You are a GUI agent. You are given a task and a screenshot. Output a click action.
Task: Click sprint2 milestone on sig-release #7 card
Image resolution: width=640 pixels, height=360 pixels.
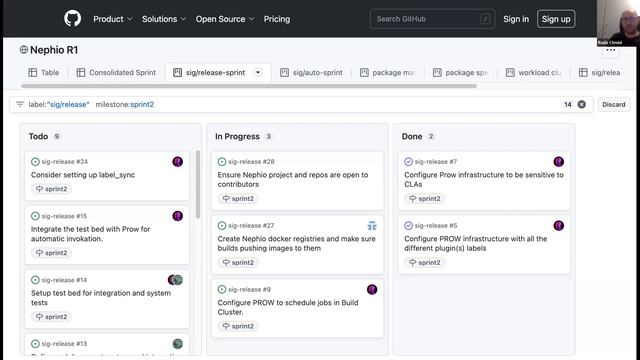coord(424,199)
